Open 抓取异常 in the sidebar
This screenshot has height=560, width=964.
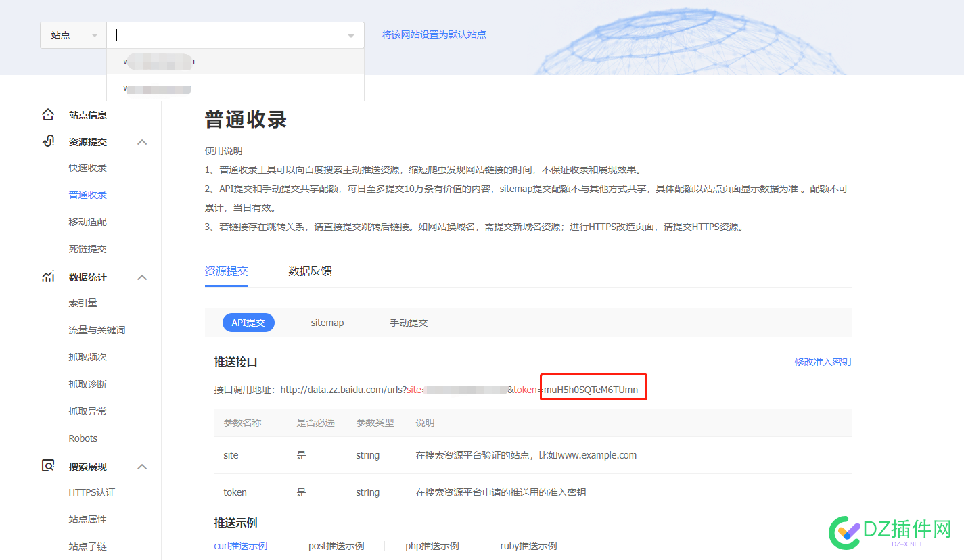pos(88,411)
